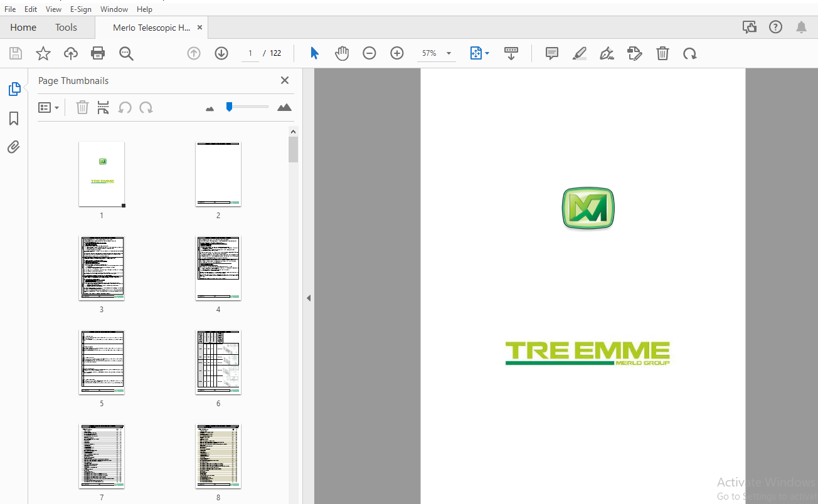Select page 8 thumbnail
The height and width of the screenshot is (504, 818).
[218, 456]
